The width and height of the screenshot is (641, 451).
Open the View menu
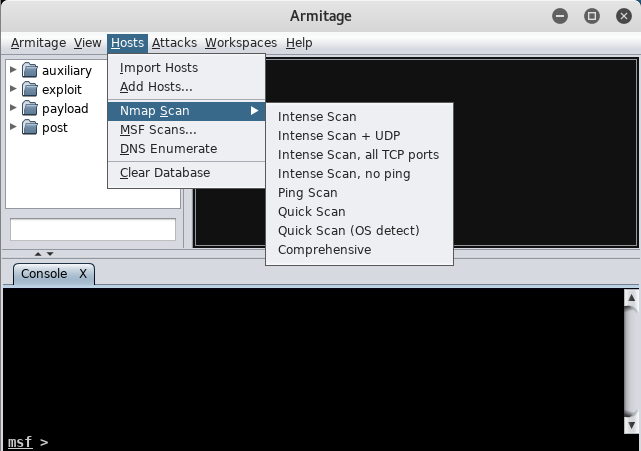pos(87,43)
